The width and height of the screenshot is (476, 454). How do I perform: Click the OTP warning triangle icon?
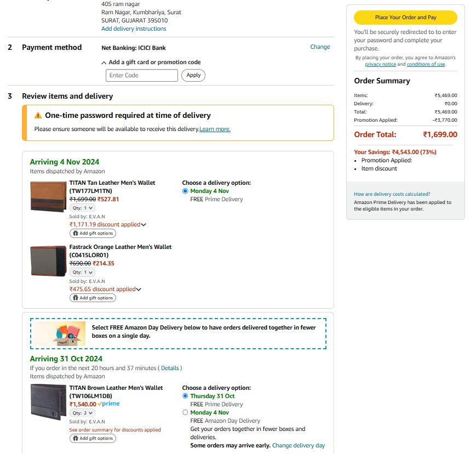[38, 116]
